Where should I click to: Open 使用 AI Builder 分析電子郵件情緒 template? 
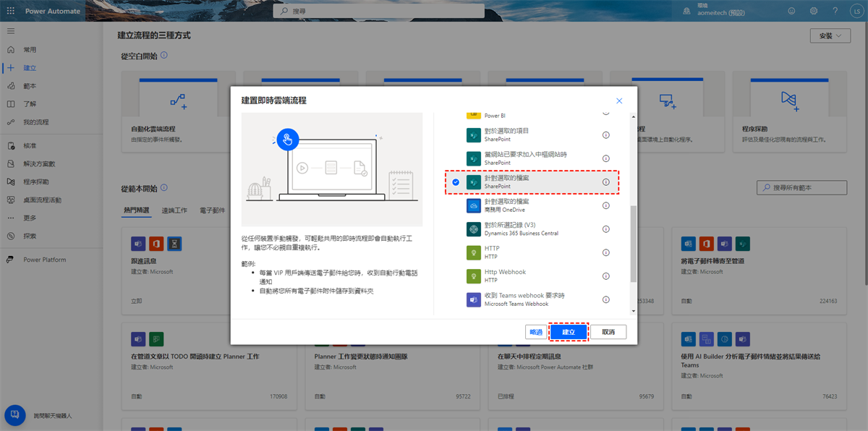[758, 365]
